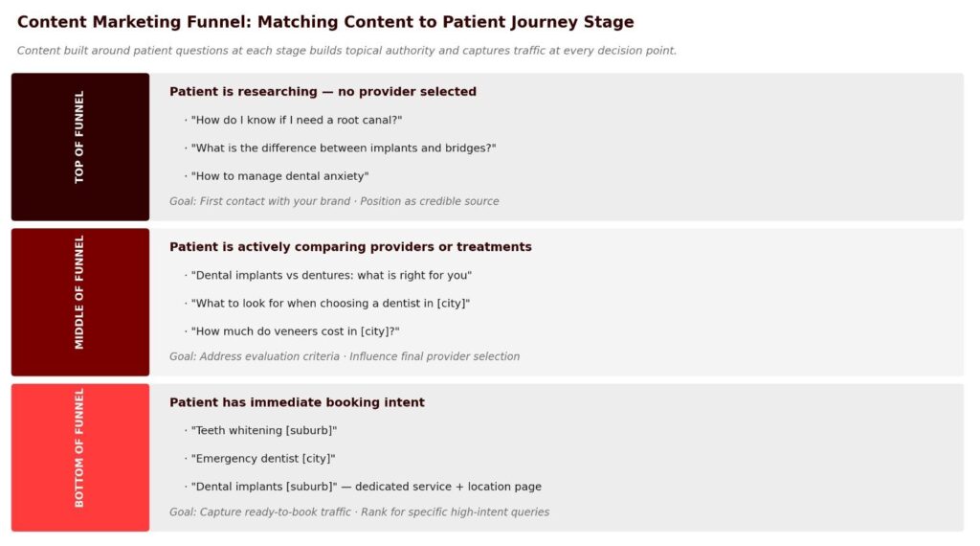
Task: Click the "Dental implants vs dentures" bullet
Action: tap(331, 275)
